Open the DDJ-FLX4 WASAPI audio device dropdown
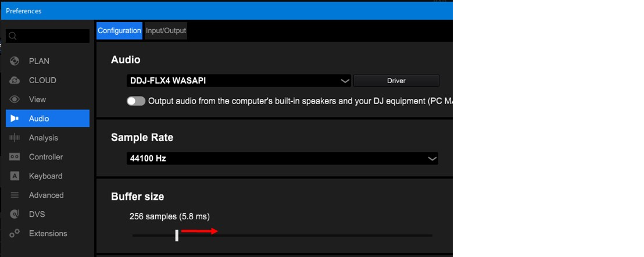 (239, 81)
